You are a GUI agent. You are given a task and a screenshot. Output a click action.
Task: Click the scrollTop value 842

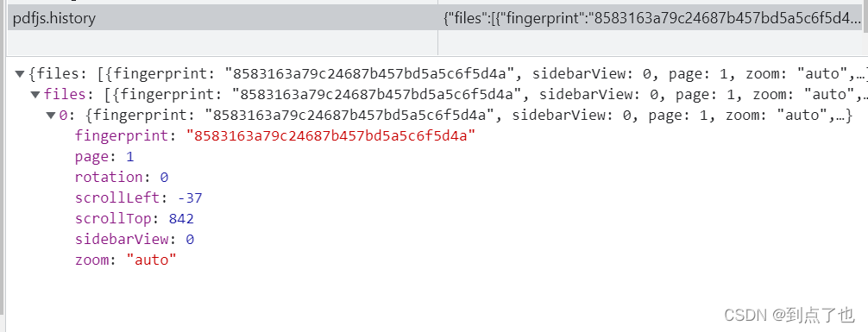[181, 218]
